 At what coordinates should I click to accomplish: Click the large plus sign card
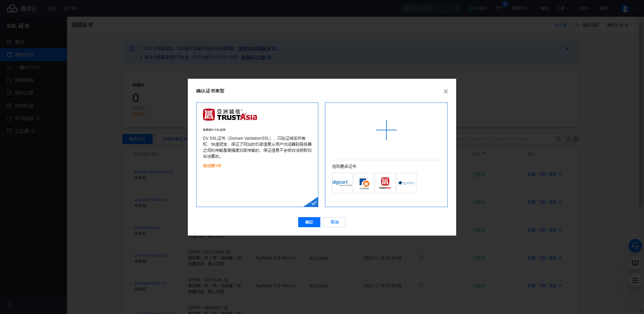(386, 130)
